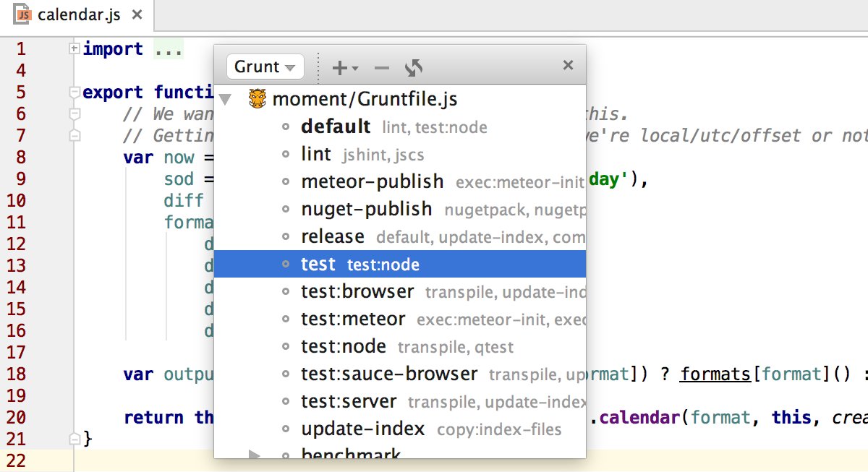The width and height of the screenshot is (868, 472).
Task: Click the add (+) Gruntfile button
Action: (x=345, y=68)
